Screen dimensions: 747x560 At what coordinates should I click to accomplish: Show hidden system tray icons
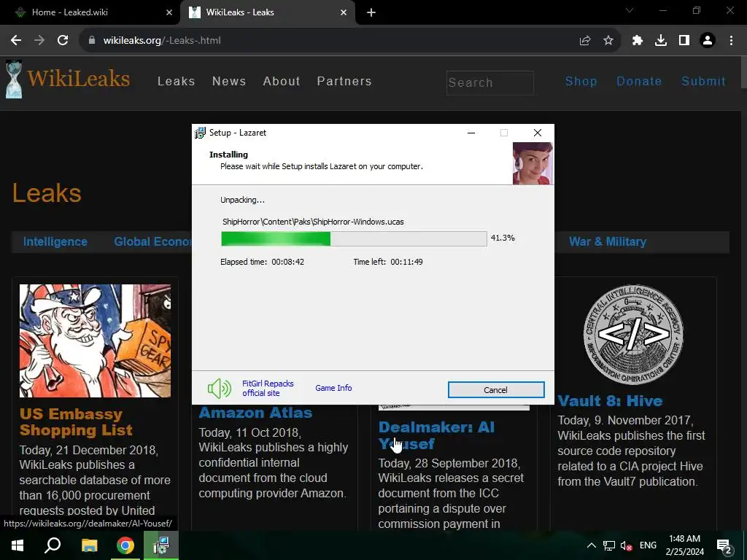(x=591, y=545)
